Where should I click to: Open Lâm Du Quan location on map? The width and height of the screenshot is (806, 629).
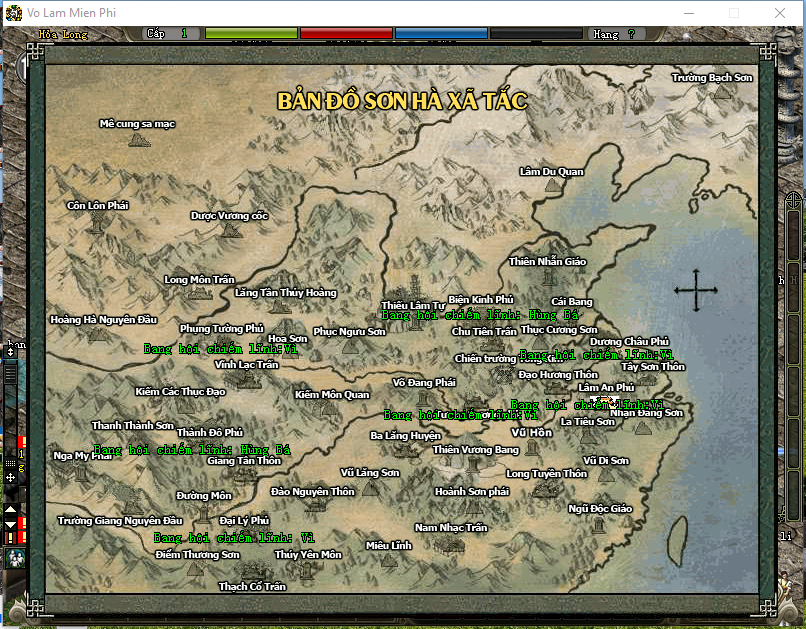pyautogui.click(x=551, y=172)
